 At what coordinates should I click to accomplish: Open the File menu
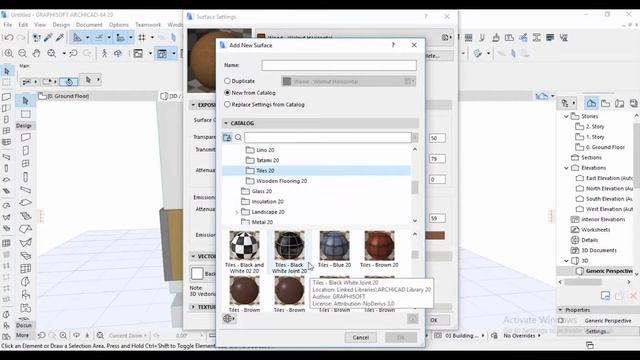click(x=8, y=24)
